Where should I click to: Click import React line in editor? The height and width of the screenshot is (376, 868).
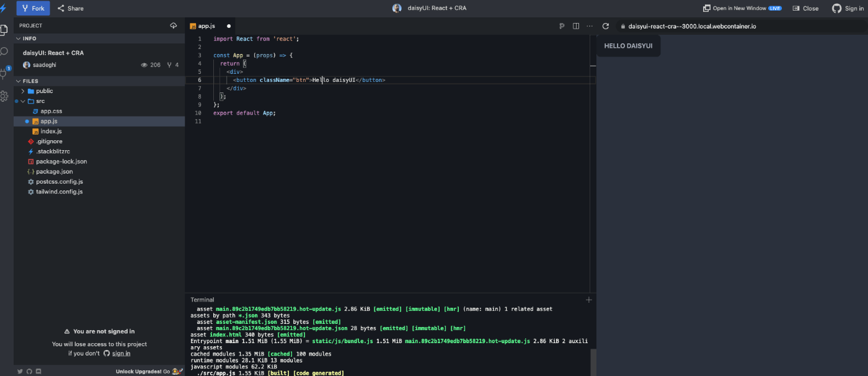pyautogui.click(x=256, y=38)
